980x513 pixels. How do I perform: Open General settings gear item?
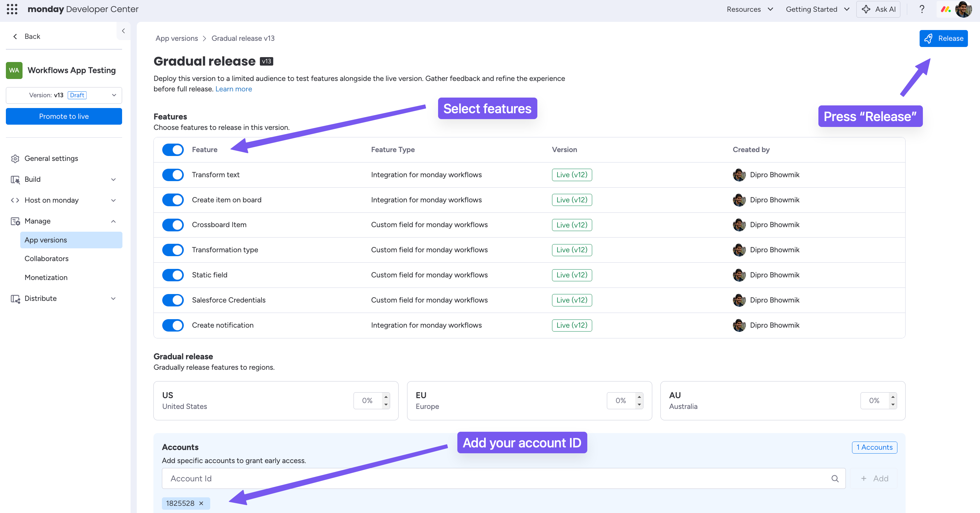[x=51, y=158]
